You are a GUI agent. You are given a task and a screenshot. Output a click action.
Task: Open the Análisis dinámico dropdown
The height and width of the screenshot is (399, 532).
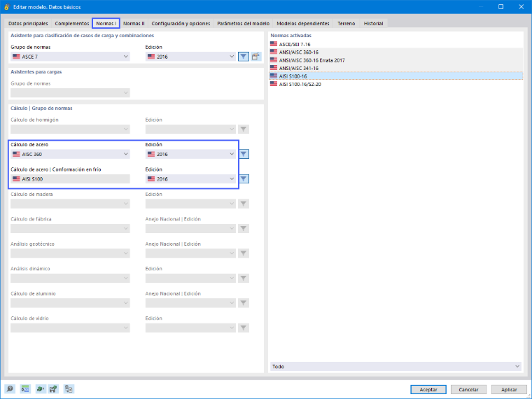tap(70, 278)
